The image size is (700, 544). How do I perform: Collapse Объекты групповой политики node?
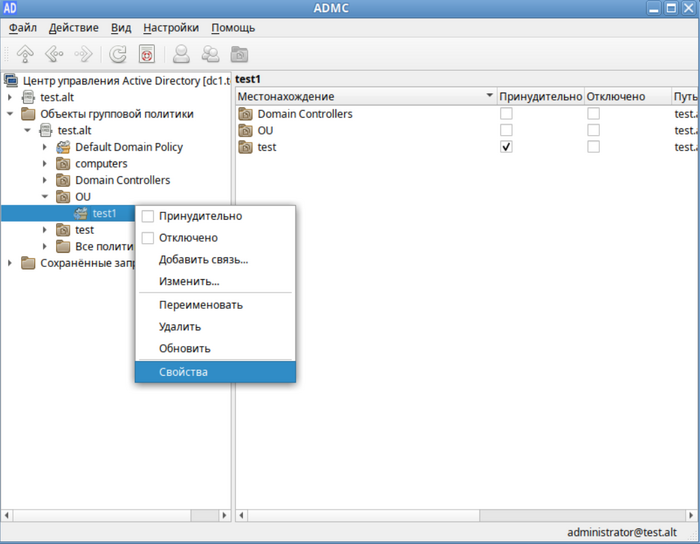[10, 114]
